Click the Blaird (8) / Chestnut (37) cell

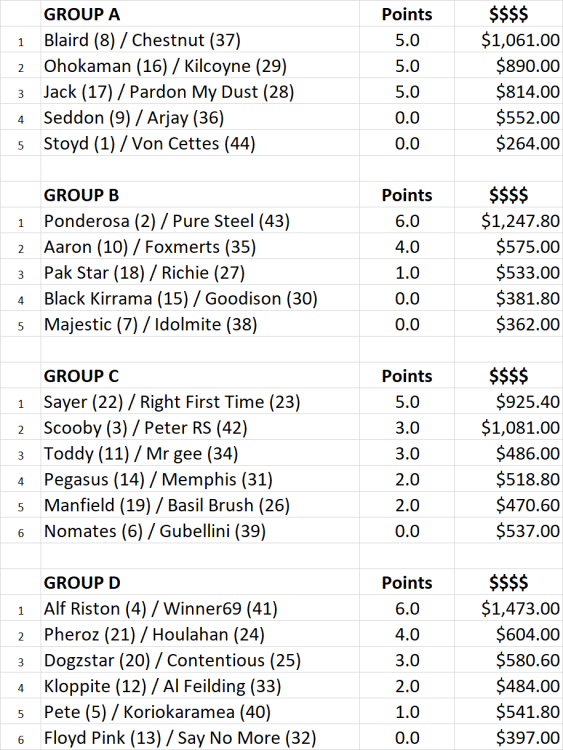point(200,40)
